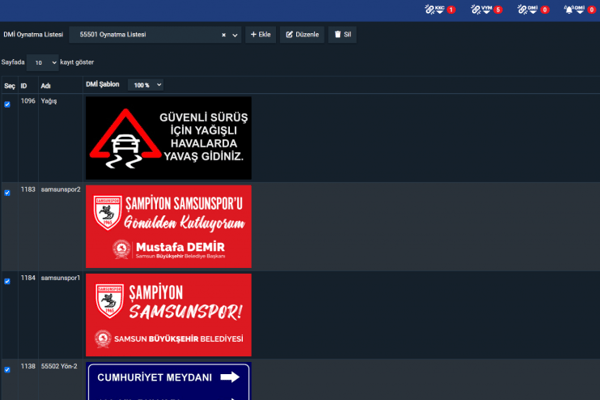This screenshot has height=400, width=600.
Task: Sort by the ID column header
Action: click(x=24, y=86)
